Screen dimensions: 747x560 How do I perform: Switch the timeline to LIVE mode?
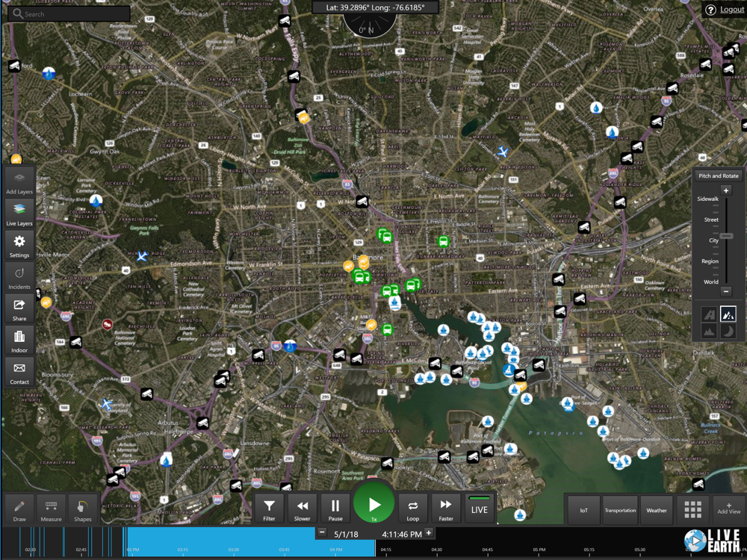coord(480,508)
